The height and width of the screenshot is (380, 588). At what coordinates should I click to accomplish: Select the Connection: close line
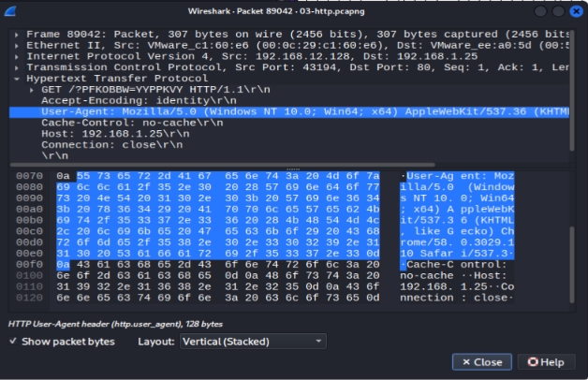click(111, 145)
